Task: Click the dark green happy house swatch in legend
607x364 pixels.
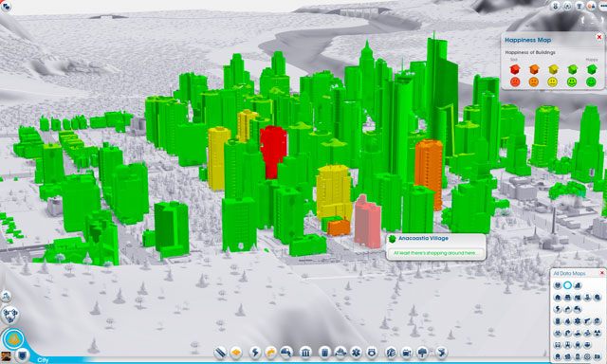Action: 591,69
